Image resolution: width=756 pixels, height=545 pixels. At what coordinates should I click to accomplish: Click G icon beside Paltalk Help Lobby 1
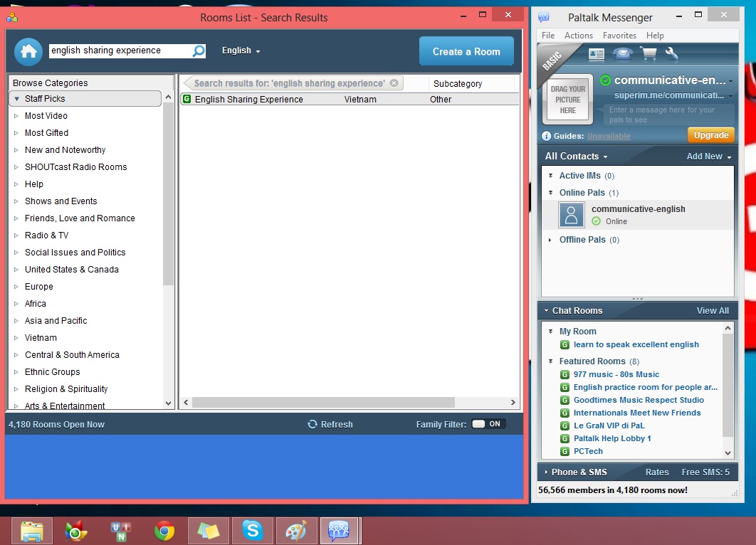[565, 438]
